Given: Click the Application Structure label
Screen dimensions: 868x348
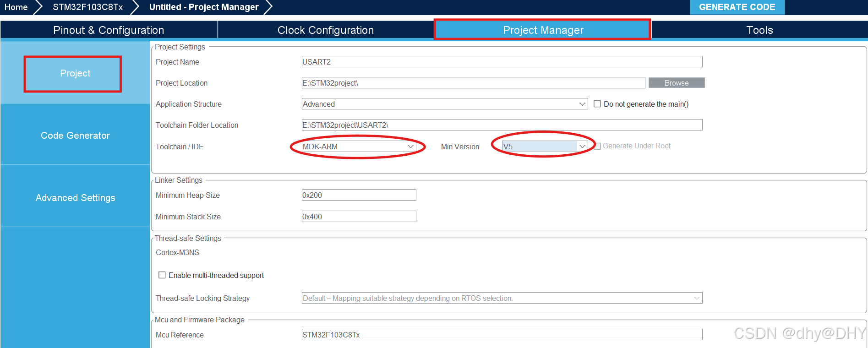Looking at the screenshot, I should [189, 104].
